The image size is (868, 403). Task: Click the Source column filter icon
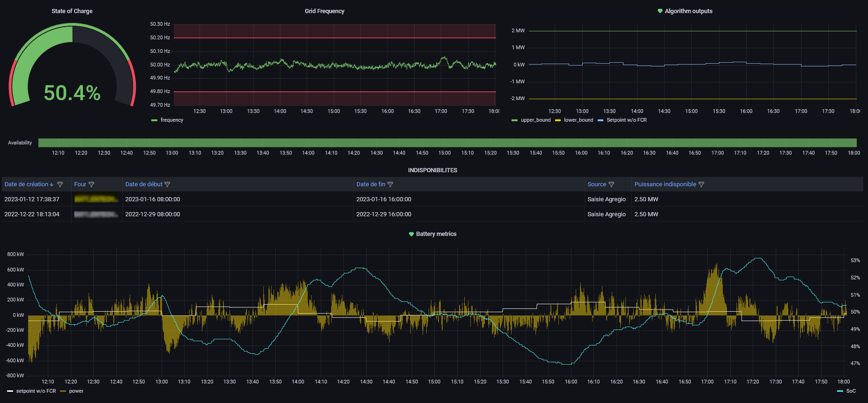click(611, 184)
